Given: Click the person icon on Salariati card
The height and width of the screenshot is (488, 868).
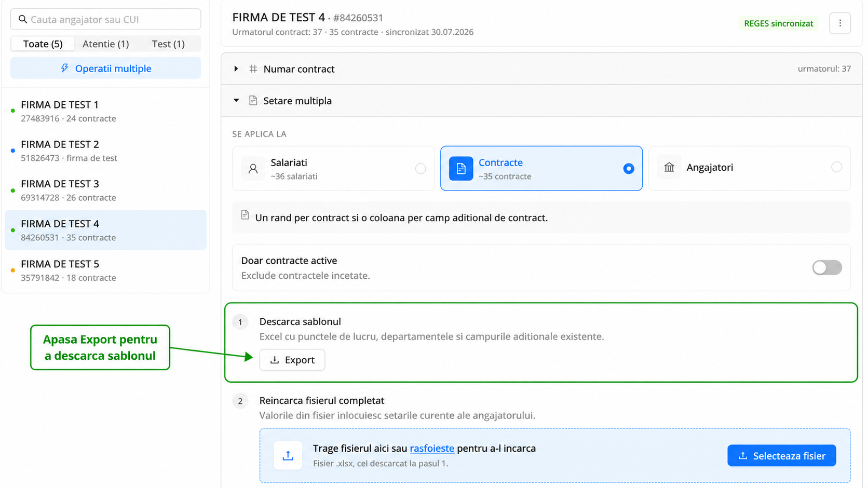Looking at the screenshot, I should coord(253,169).
